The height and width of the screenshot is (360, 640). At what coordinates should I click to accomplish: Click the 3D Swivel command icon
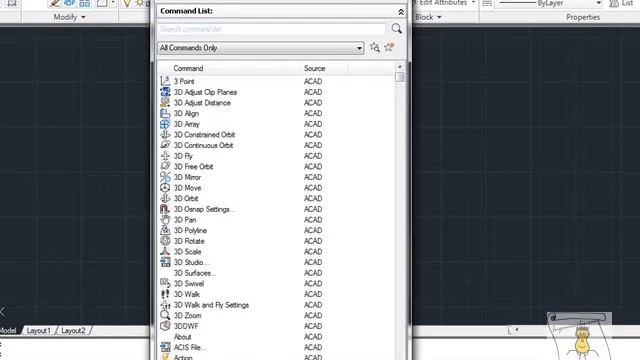165,283
